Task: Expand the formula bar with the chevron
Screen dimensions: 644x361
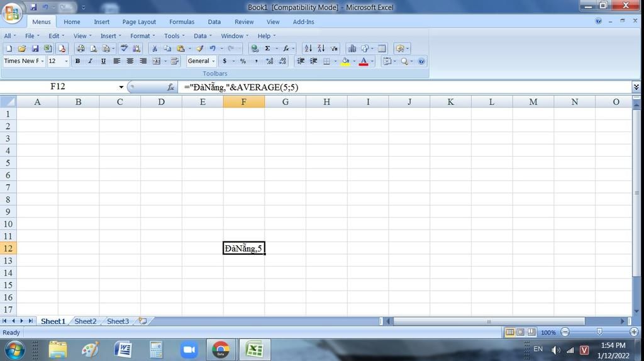Action: pos(636,87)
